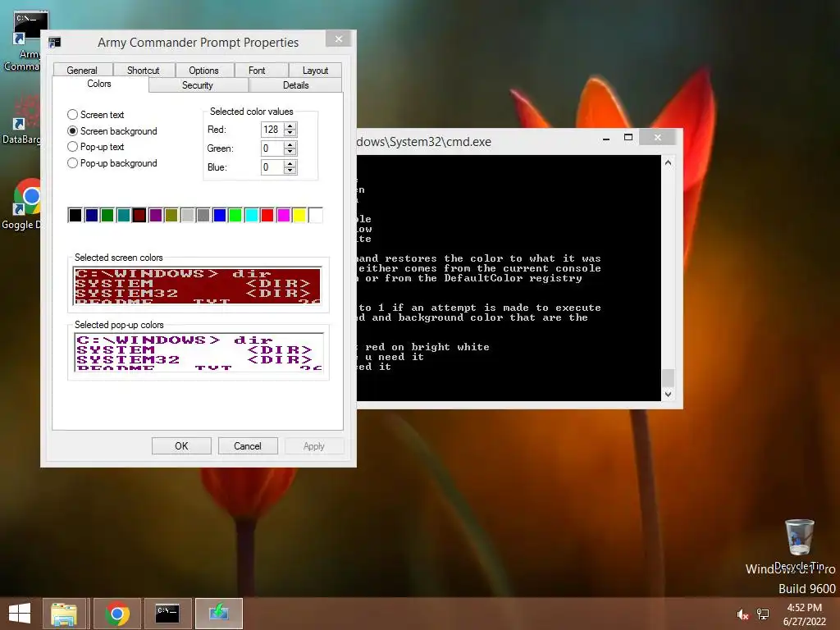Pick the white color swatch
Image resolution: width=840 pixels, height=630 pixels.
[x=316, y=216]
